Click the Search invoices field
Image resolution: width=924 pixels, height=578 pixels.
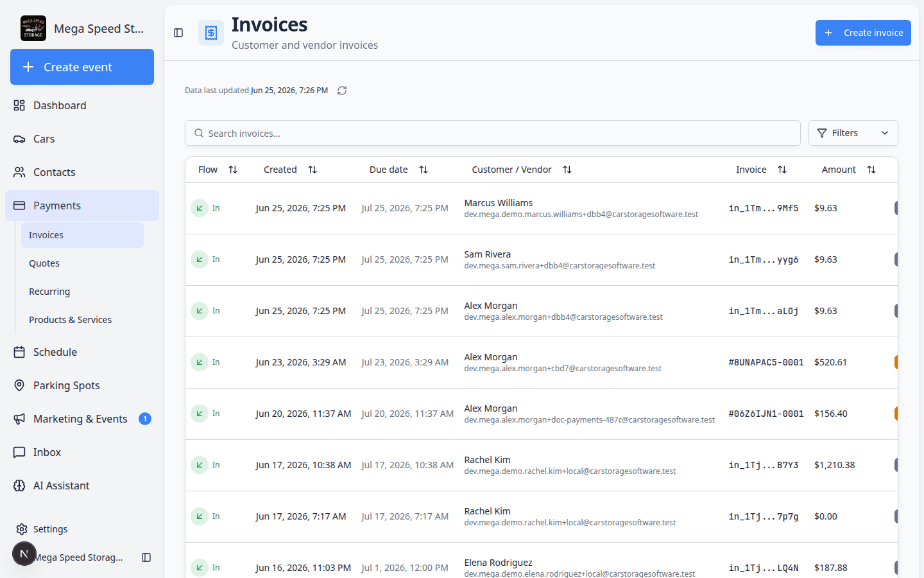point(493,133)
